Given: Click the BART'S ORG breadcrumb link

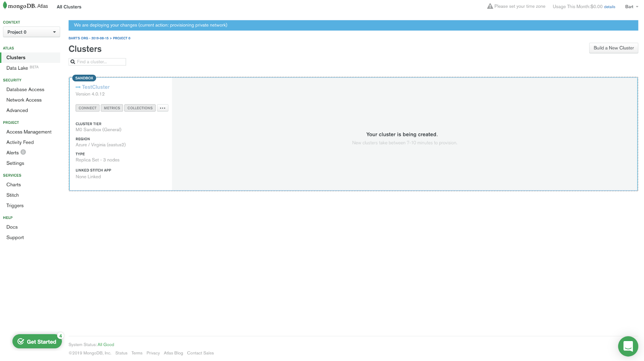Looking at the screenshot, I should coord(89,38).
